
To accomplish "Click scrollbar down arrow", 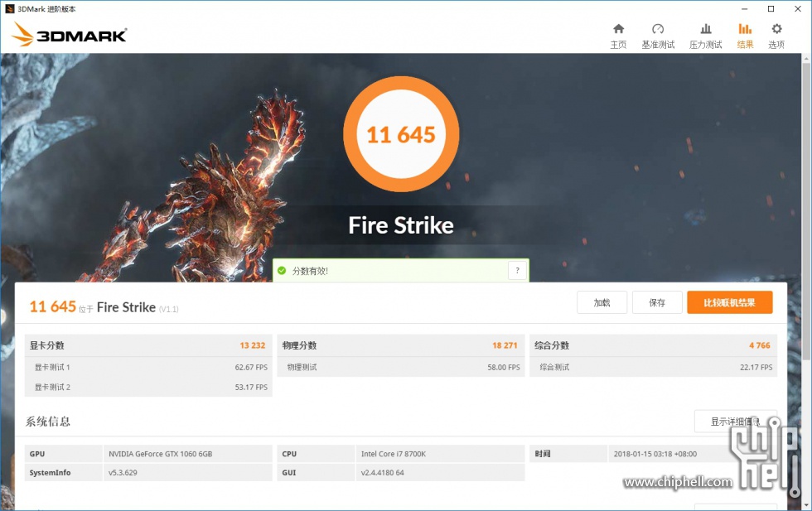I will click(806, 505).
